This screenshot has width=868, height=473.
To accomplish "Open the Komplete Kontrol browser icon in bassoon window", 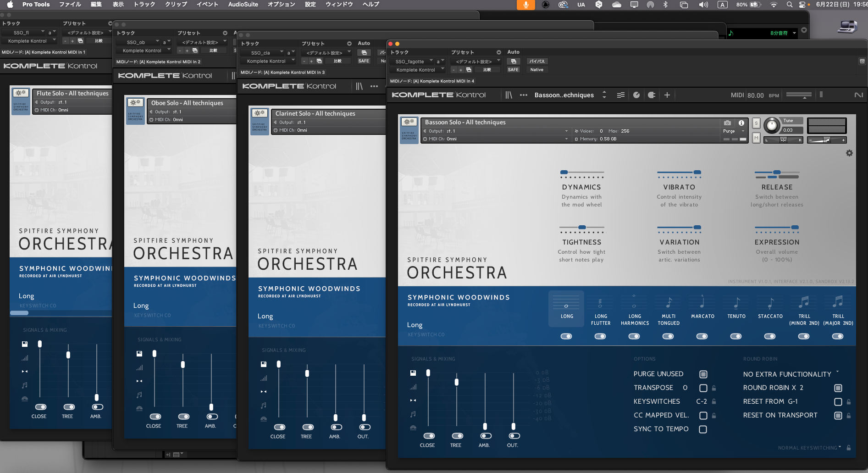I will click(509, 95).
